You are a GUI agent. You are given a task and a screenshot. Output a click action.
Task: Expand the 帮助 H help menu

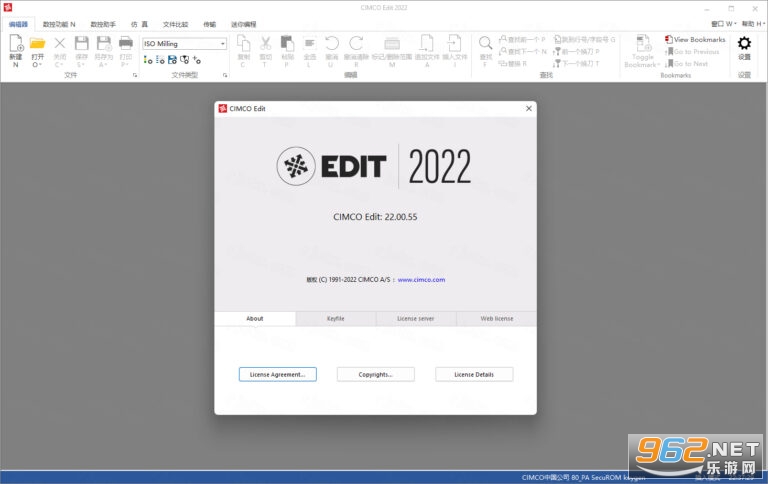[753, 24]
